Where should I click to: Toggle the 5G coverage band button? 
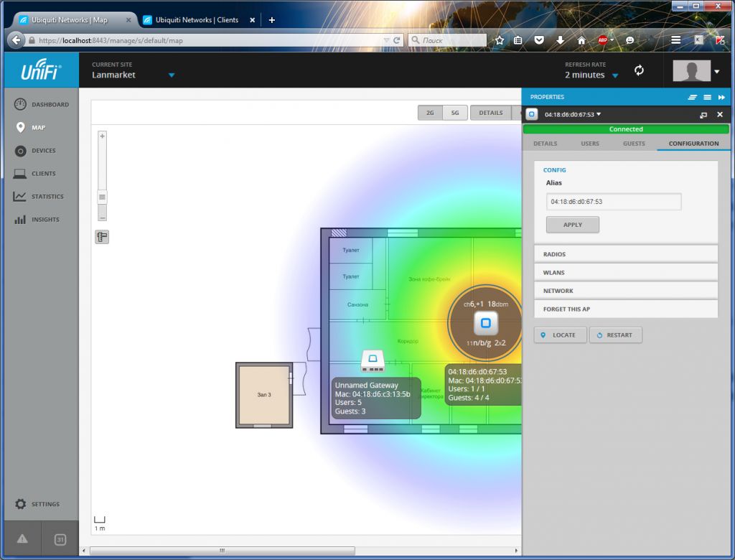[x=455, y=113]
